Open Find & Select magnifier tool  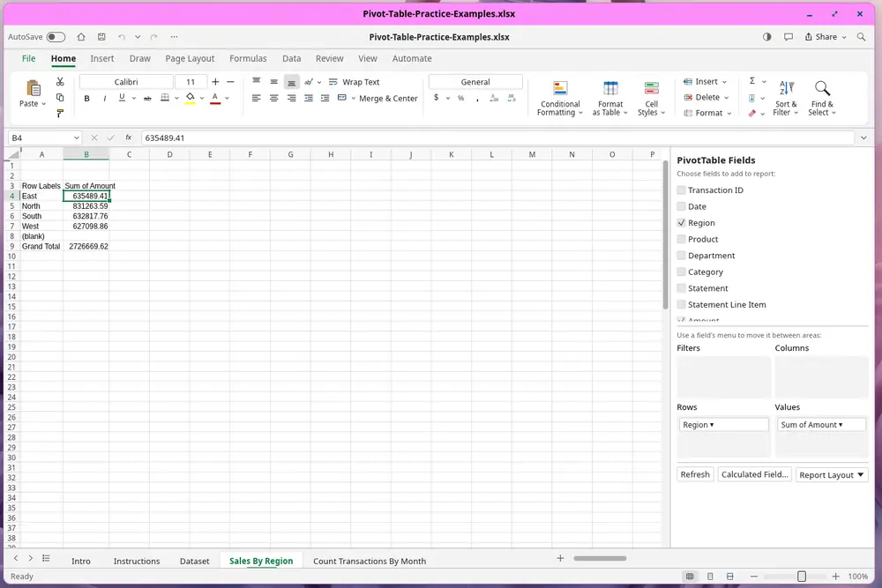tap(822, 99)
